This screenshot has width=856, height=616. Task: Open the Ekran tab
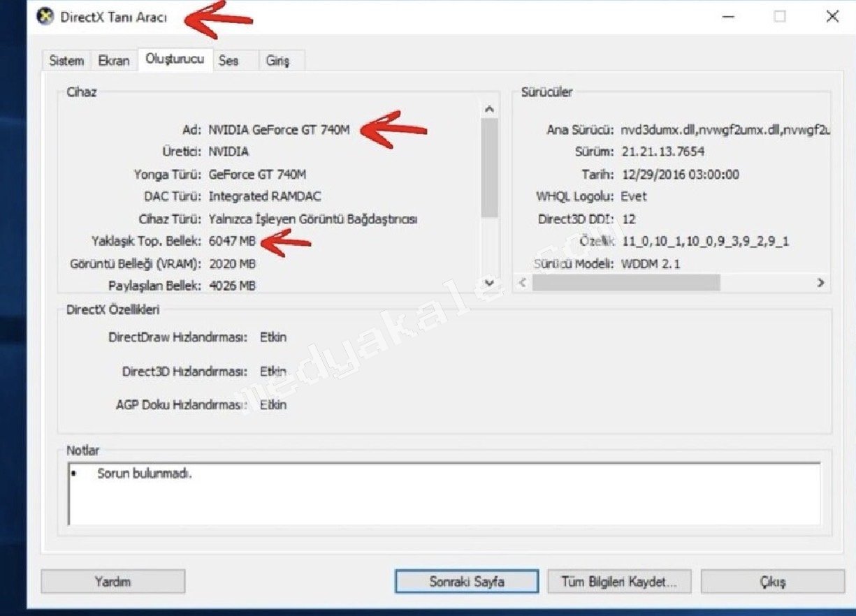click(114, 61)
